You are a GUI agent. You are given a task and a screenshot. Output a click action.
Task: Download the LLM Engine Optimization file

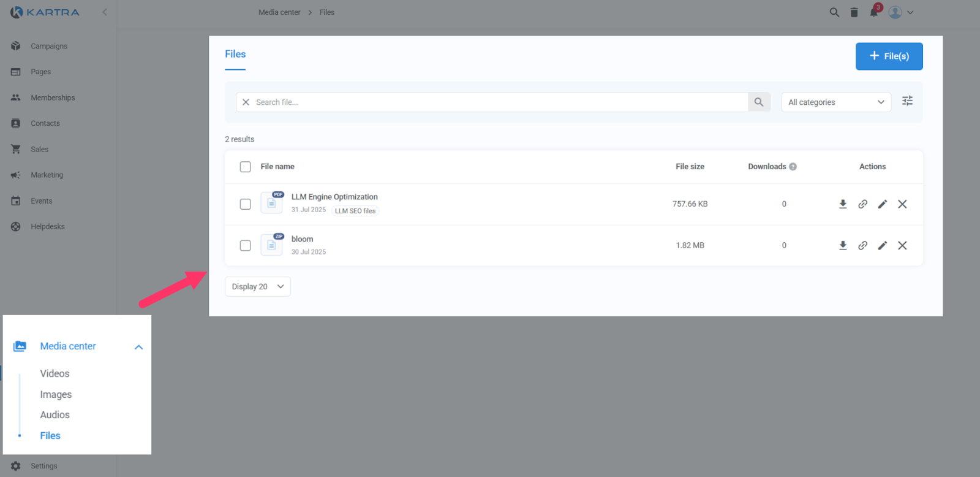(843, 204)
